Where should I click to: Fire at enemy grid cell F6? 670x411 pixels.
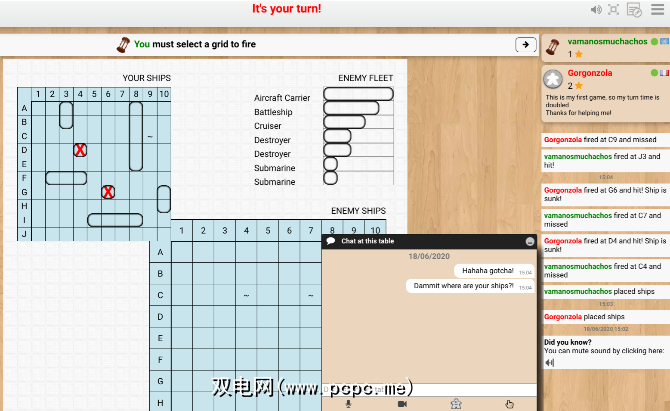(289, 360)
